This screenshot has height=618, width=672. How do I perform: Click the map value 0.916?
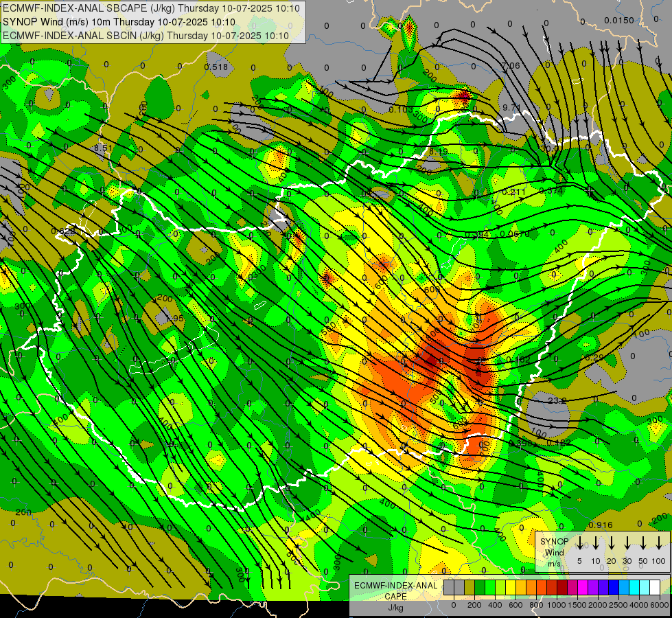pos(601,525)
